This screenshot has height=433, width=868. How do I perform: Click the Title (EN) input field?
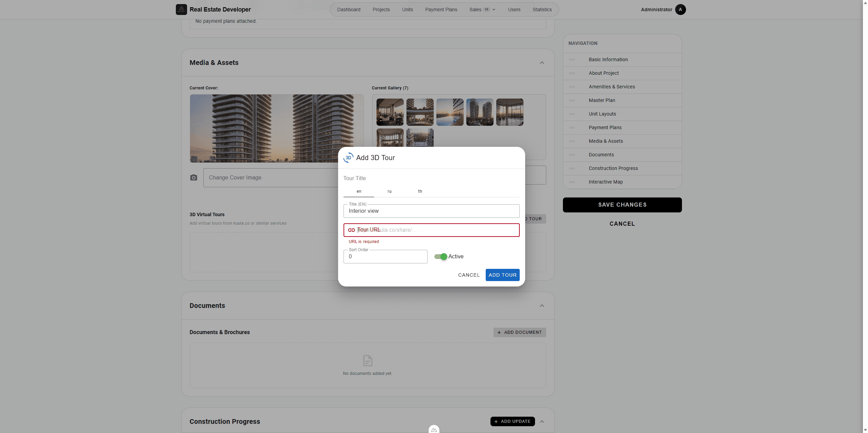pyautogui.click(x=431, y=211)
